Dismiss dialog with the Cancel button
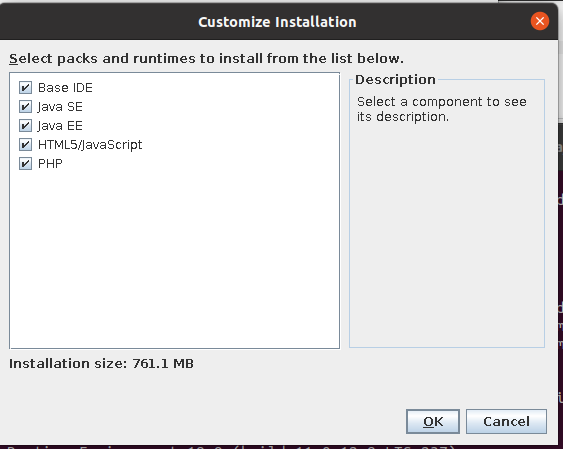Viewport: 563px width, 449px height. [x=506, y=421]
